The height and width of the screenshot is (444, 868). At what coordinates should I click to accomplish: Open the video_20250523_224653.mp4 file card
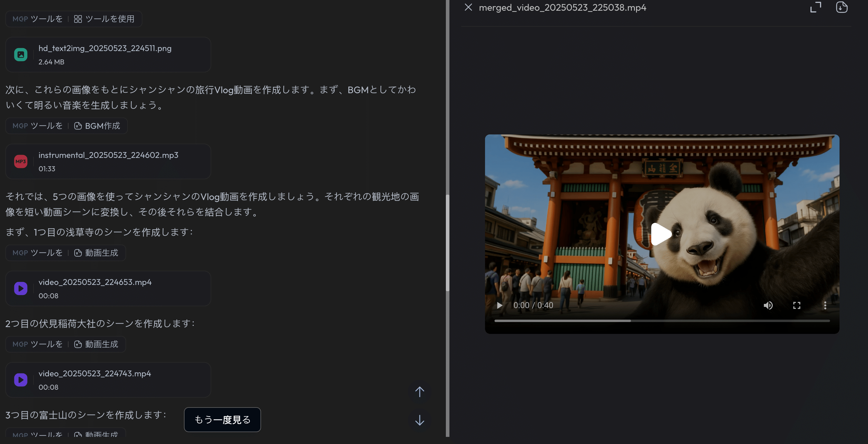tap(108, 288)
